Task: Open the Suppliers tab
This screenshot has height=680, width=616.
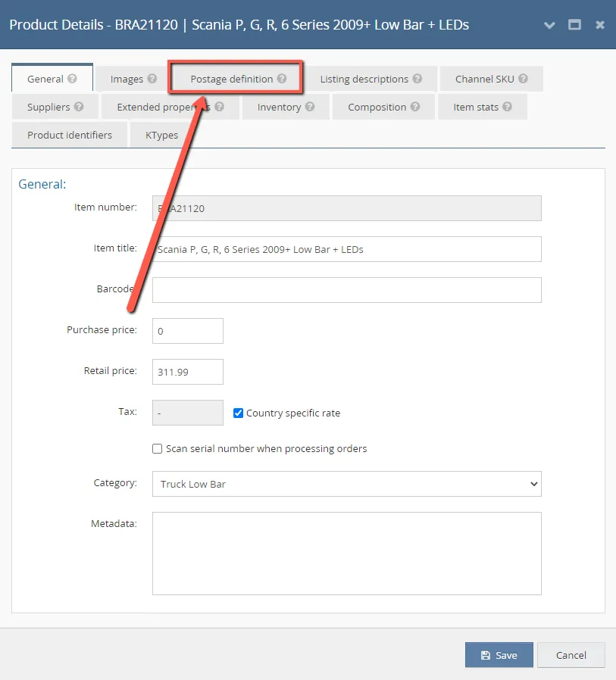Action: (x=55, y=107)
